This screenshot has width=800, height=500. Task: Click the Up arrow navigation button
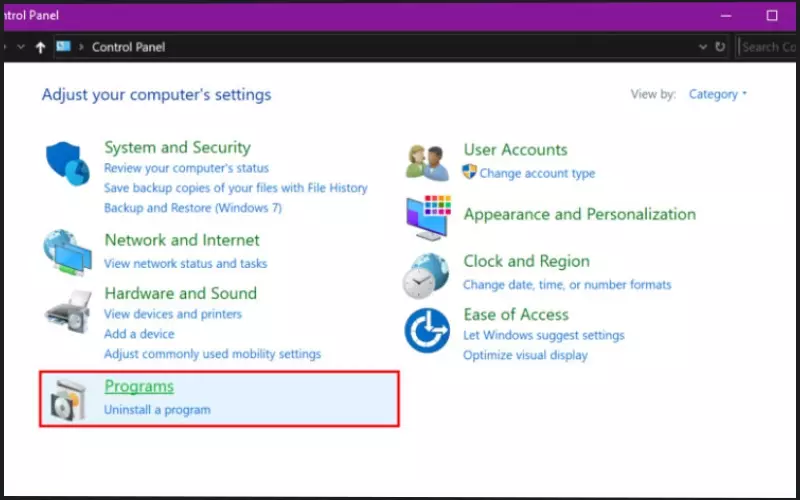tap(40, 47)
